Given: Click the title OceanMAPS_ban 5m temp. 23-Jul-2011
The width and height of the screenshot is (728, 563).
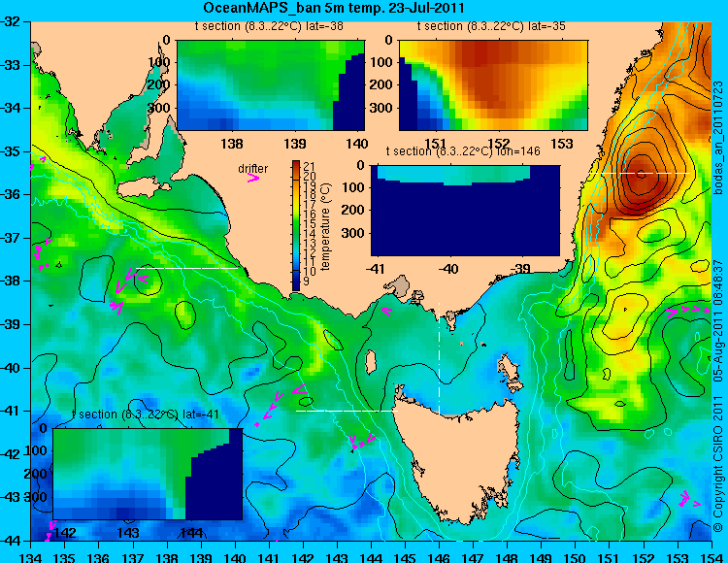Looking at the screenshot, I should (x=334, y=8).
